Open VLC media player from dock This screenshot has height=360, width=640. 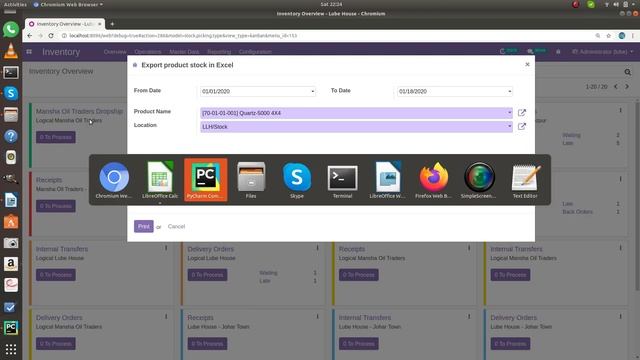tap(11, 51)
